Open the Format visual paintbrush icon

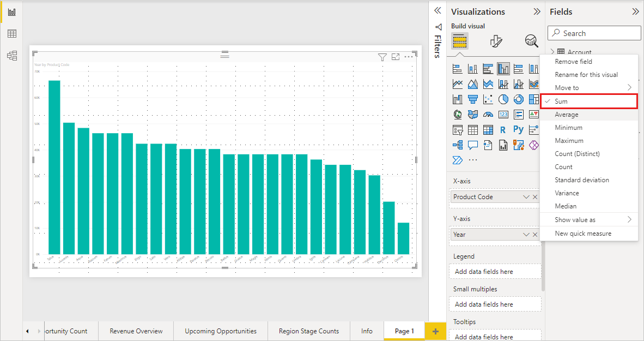coord(496,41)
